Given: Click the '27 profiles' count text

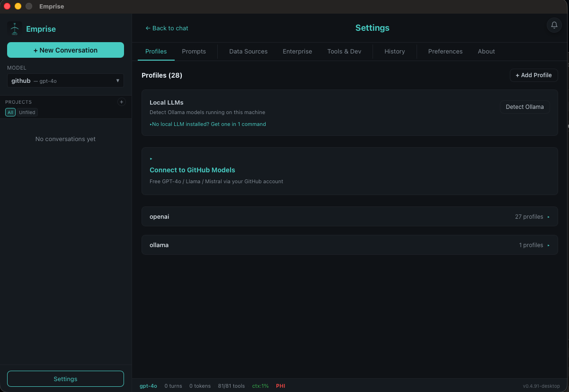Looking at the screenshot, I should click(x=529, y=216).
